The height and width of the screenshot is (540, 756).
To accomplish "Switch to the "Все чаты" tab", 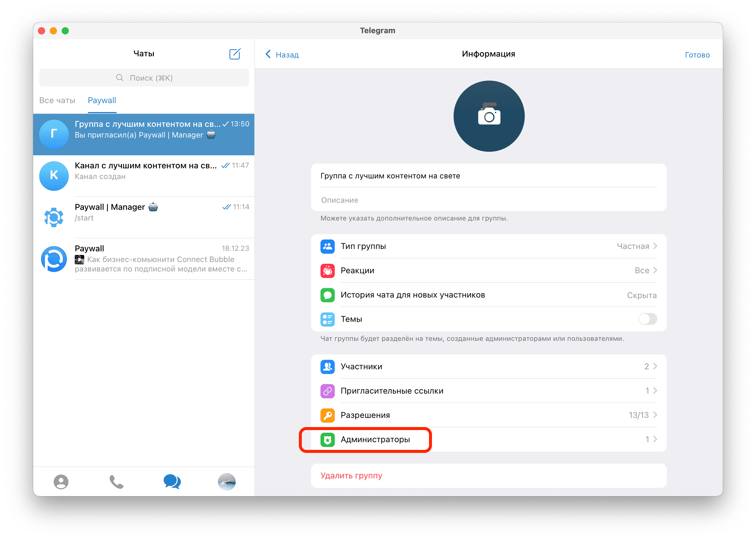I will pos(57,100).
